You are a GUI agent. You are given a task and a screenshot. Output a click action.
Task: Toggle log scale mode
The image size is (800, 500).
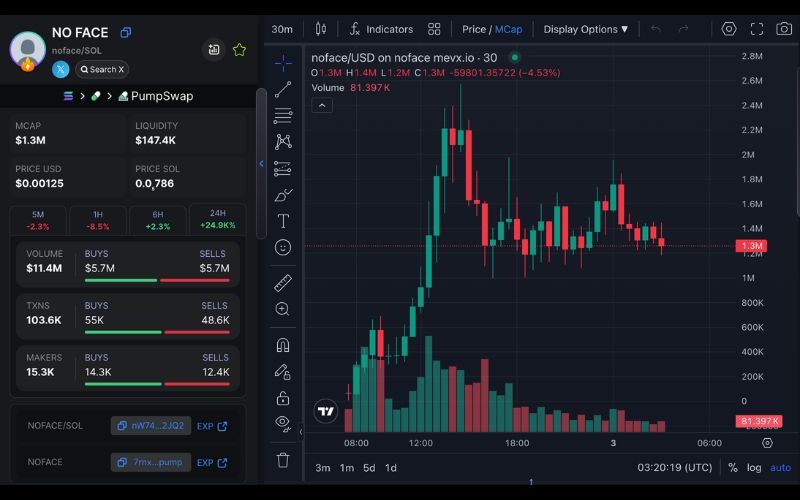point(754,468)
